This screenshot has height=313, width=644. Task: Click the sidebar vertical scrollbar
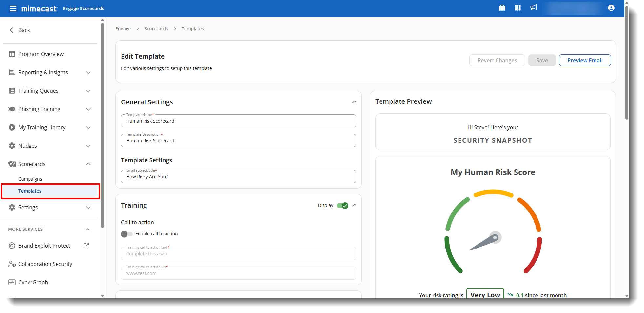tap(102, 124)
